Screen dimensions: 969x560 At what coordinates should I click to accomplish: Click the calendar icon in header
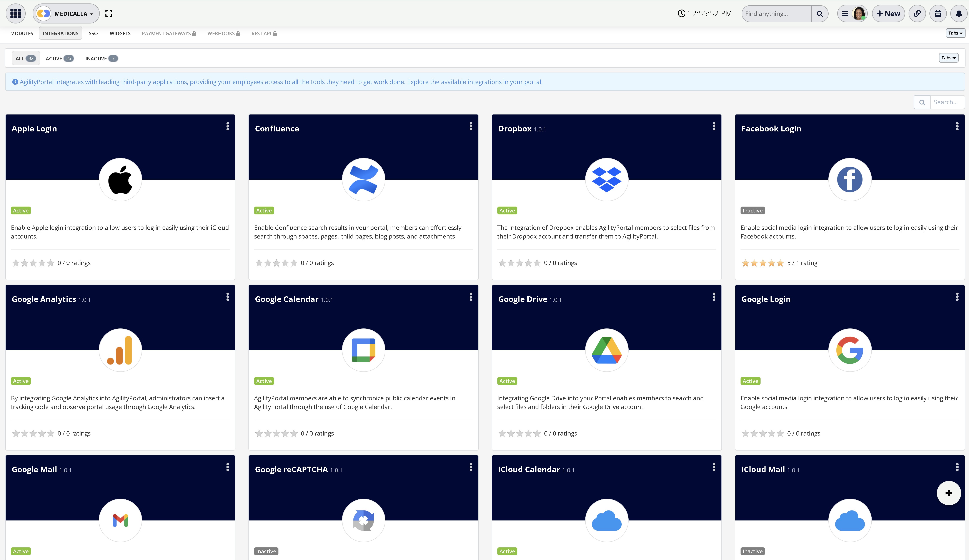point(938,13)
